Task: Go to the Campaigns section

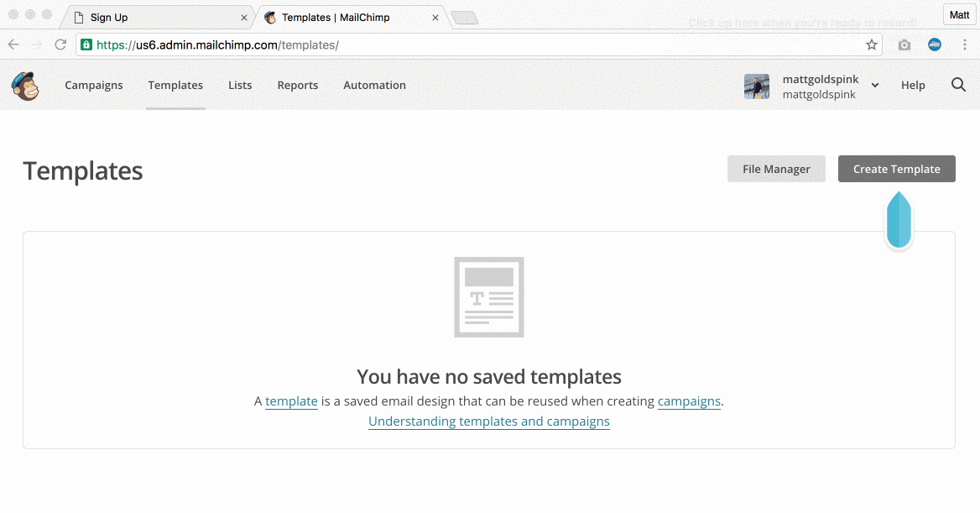Action: click(93, 85)
